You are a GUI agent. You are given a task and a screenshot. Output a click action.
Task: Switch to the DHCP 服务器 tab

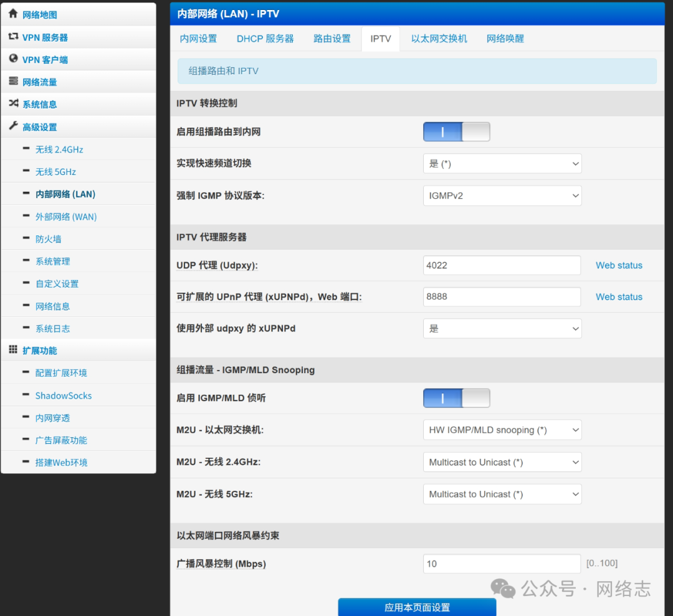(265, 39)
